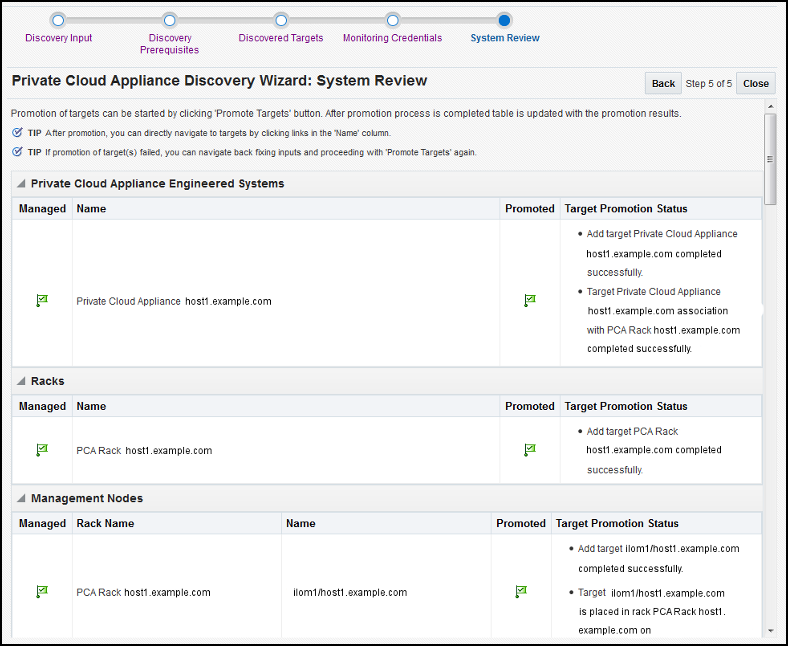Click Promoted flag icon for Private Cloud Appliance row

pyautogui.click(x=530, y=301)
